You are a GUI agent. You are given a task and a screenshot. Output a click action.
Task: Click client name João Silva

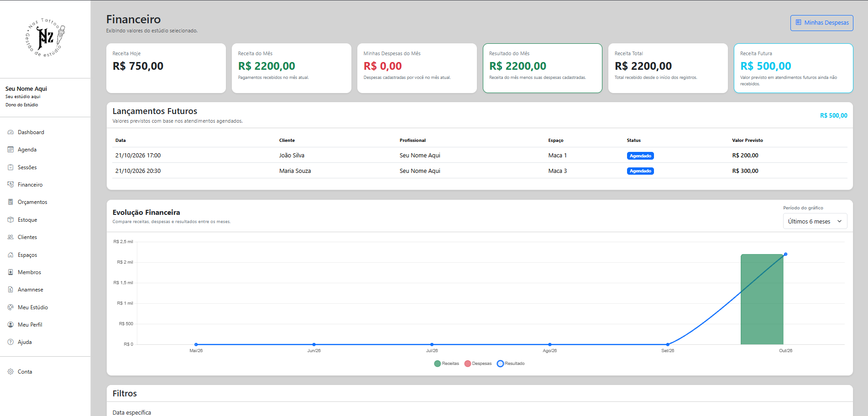292,156
